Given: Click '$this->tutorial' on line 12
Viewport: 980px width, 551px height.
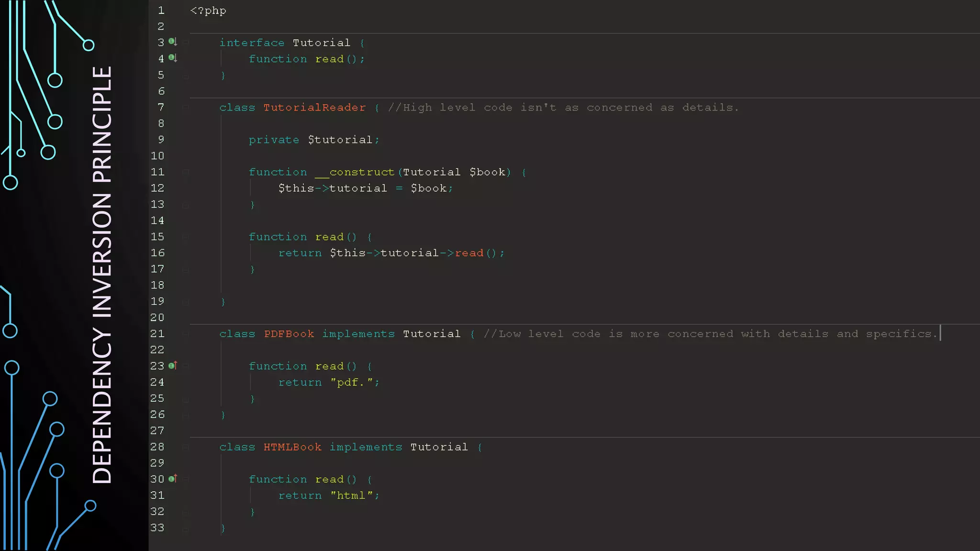Looking at the screenshot, I should (333, 188).
